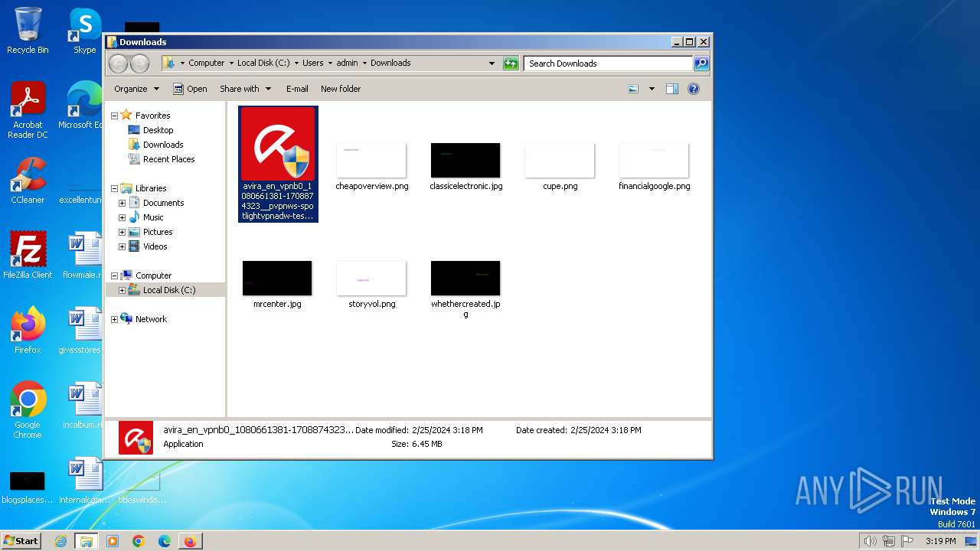Viewport: 980px width, 551px height.
Task: Open the Organize menu
Action: [x=136, y=89]
